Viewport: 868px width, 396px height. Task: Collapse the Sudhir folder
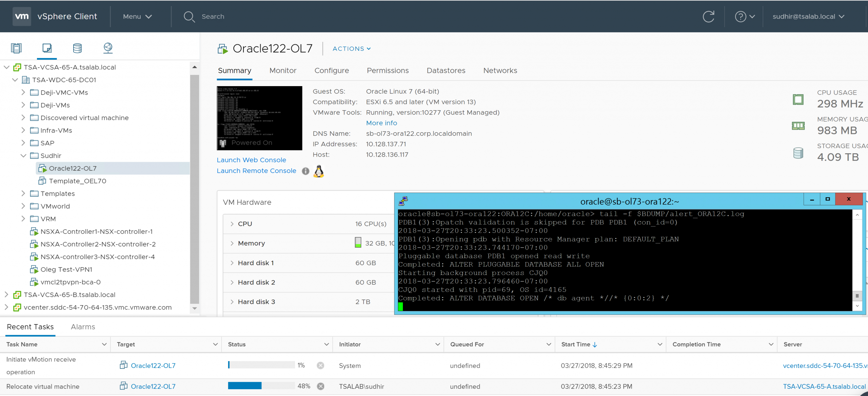(x=23, y=156)
